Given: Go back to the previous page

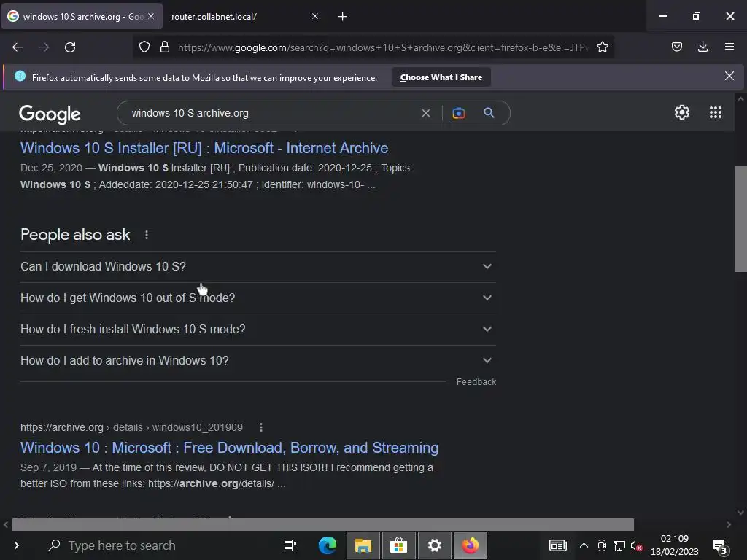Looking at the screenshot, I should [x=18, y=47].
